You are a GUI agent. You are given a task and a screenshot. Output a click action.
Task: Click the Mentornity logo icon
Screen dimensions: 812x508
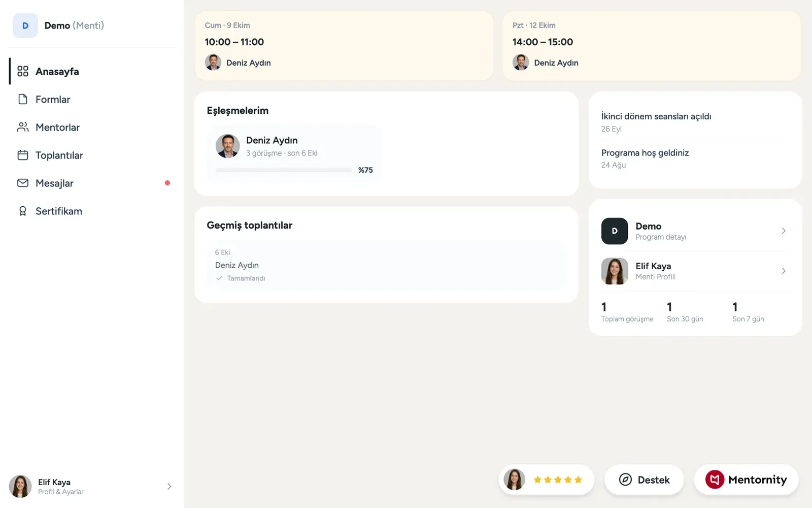pyautogui.click(x=715, y=480)
